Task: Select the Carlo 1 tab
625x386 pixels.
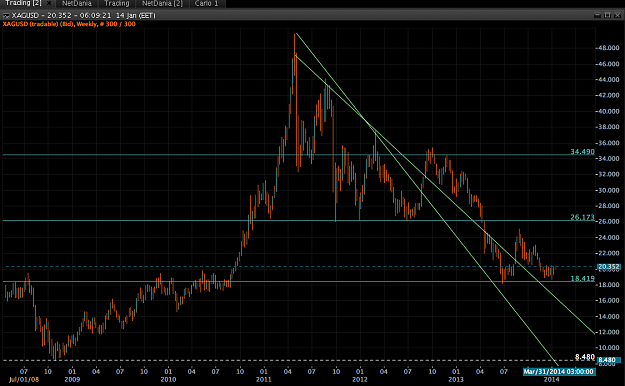Action: [x=206, y=4]
